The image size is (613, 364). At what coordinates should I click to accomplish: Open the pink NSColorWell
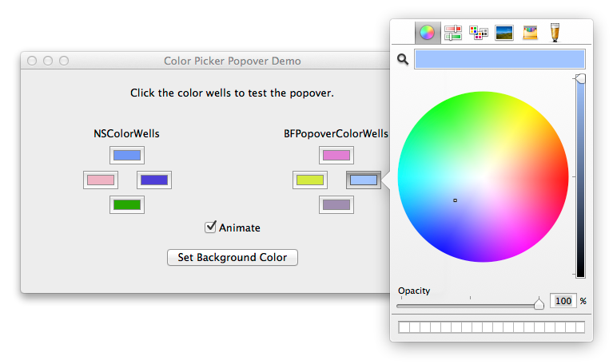[101, 180]
